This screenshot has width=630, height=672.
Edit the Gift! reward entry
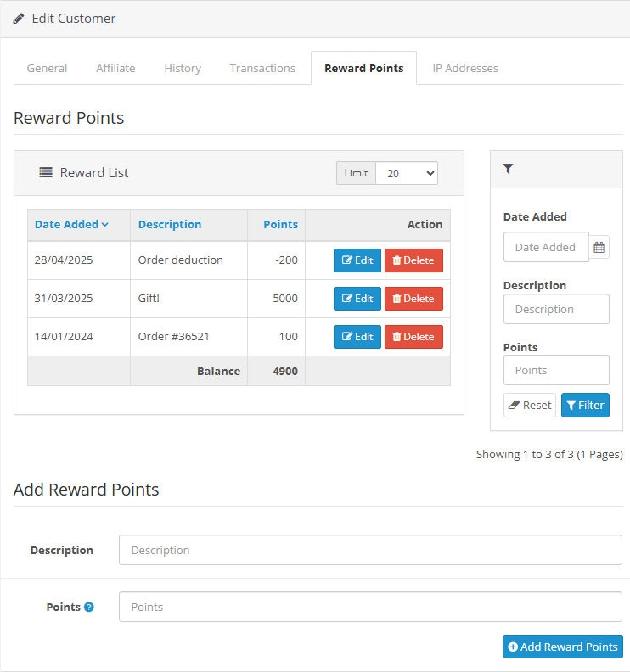click(357, 299)
